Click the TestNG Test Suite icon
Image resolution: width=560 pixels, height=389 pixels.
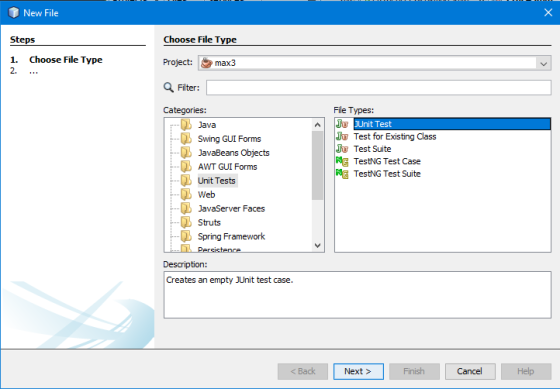342,174
